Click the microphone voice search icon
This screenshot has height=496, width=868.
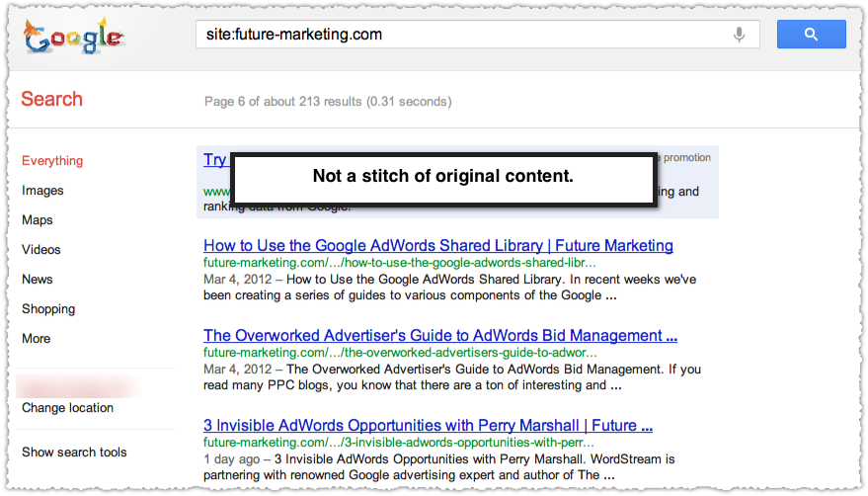739,35
